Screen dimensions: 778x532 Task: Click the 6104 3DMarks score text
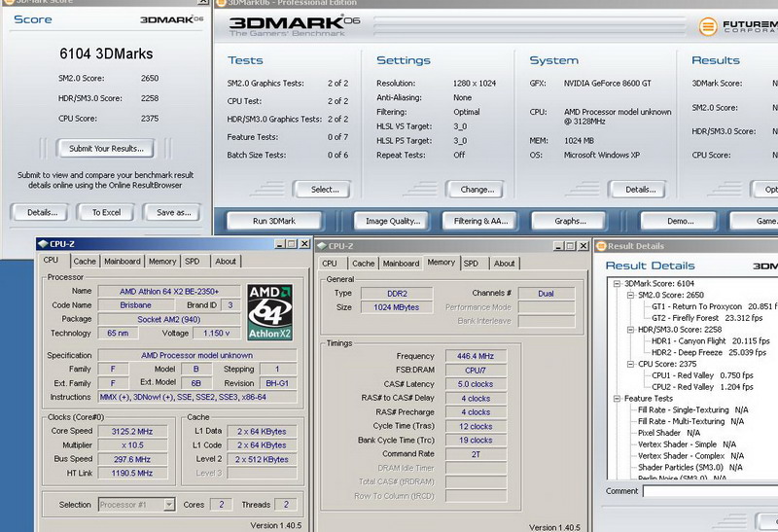[106, 53]
